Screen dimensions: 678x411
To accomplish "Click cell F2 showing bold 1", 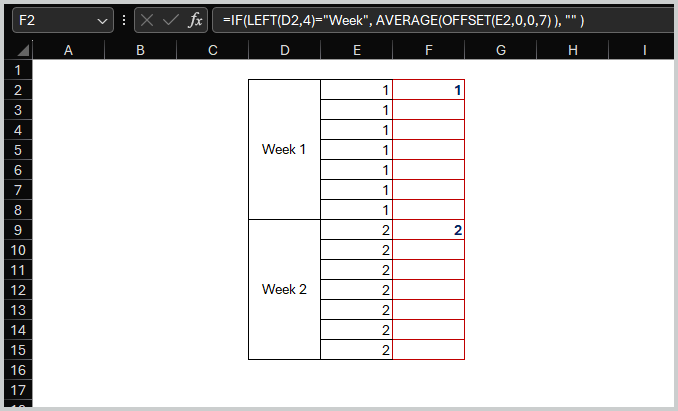I will pos(429,90).
